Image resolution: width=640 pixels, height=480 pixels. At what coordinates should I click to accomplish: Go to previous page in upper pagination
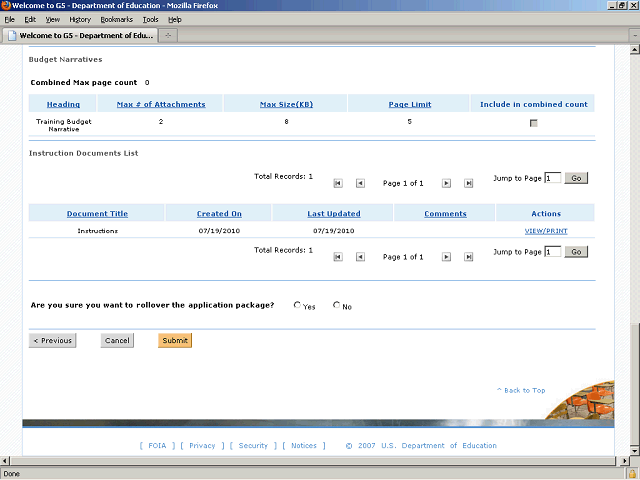pyautogui.click(x=360, y=183)
